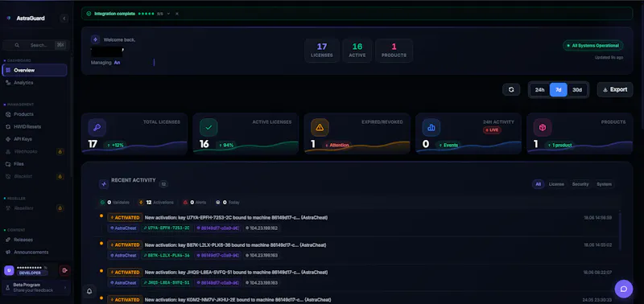Open the chat support bubble
The image size is (644, 304).
point(623,289)
